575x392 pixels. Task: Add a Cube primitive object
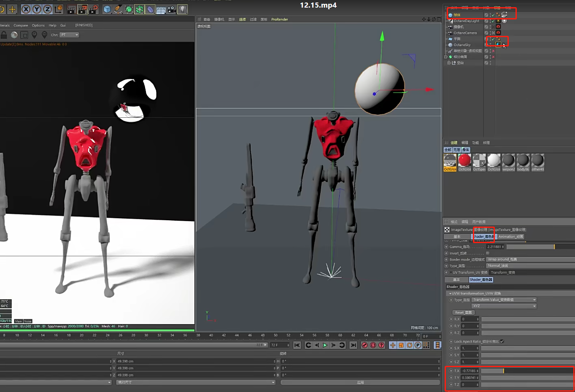(108, 9)
